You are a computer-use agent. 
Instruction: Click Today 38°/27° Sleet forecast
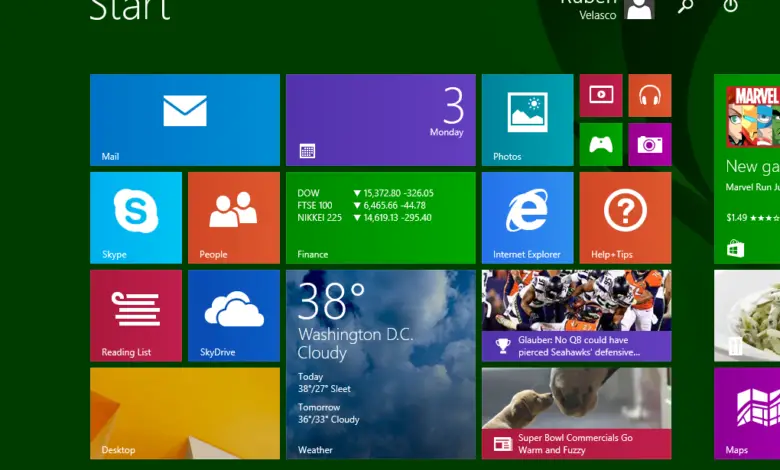pyautogui.click(x=324, y=382)
